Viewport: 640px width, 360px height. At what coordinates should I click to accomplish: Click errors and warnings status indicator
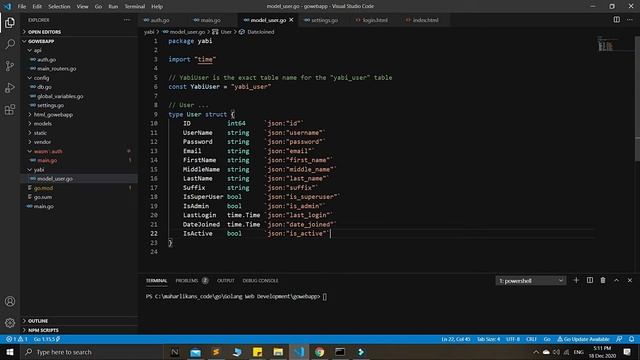click(x=17, y=339)
